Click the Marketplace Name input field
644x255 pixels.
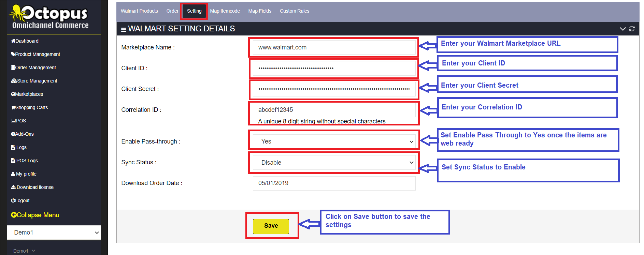tap(334, 47)
